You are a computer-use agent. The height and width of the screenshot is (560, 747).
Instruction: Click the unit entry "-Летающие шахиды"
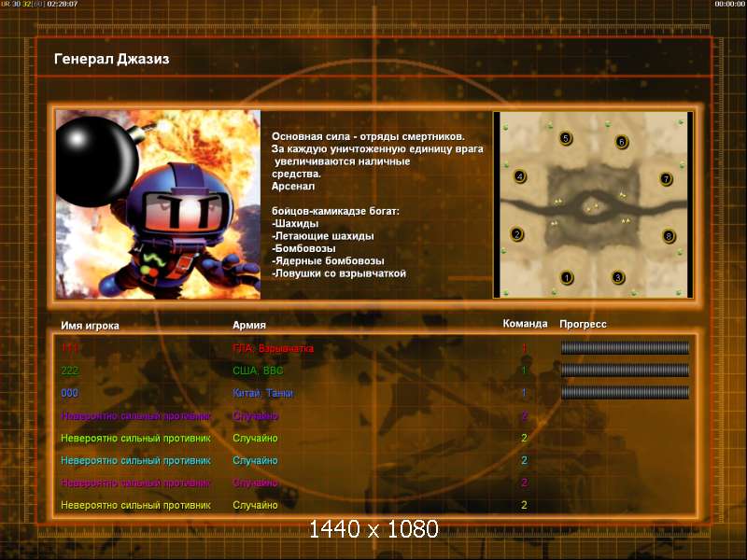[322, 236]
